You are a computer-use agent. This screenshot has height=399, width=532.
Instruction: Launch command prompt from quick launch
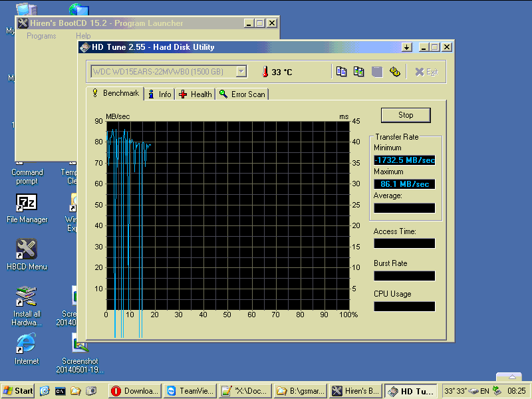point(61,391)
